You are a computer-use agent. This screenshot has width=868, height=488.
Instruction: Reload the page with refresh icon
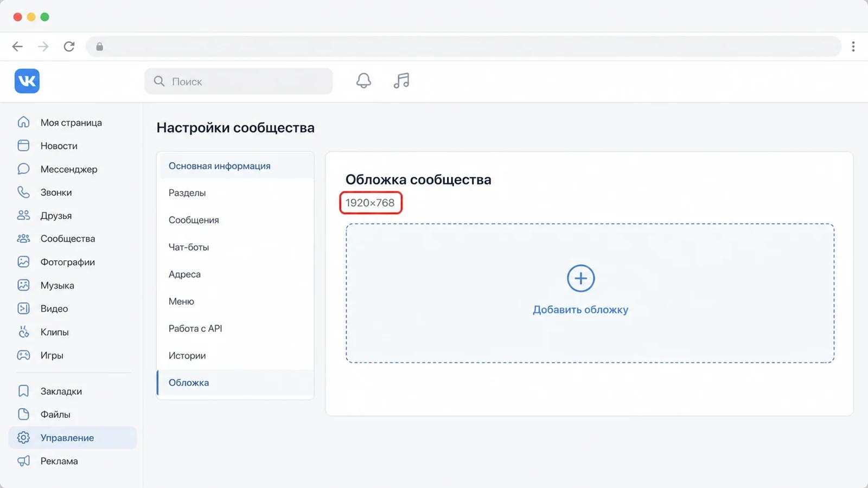coord(69,47)
